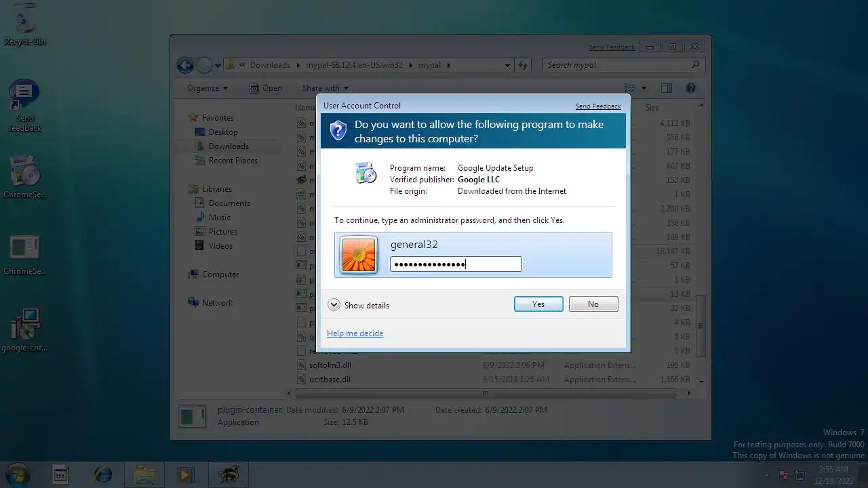The width and height of the screenshot is (868, 488).
Task: Open Internet Explorer from taskbar
Action: 103,474
